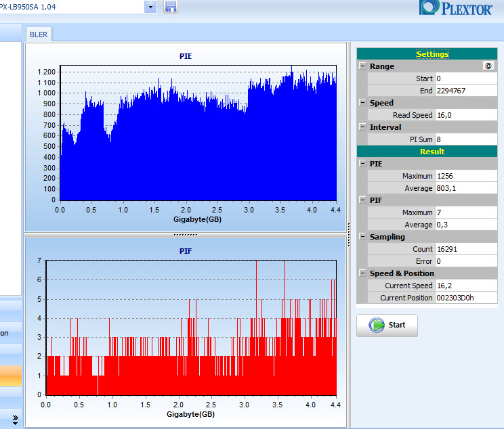Image resolution: width=504 pixels, height=429 pixels.
Task: Click the Result header
Action: point(427,152)
